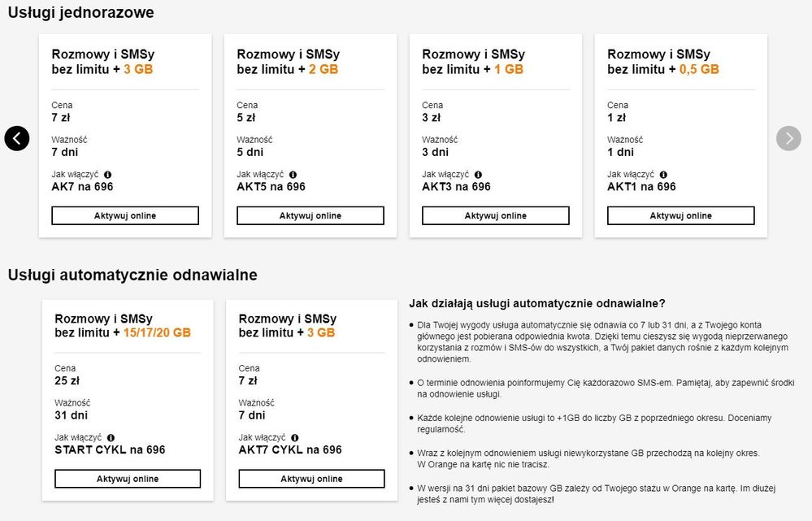Image resolution: width=812 pixels, height=521 pixels.
Task: Click info icon on the 0,5 GB card
Action: coord(665,174)
